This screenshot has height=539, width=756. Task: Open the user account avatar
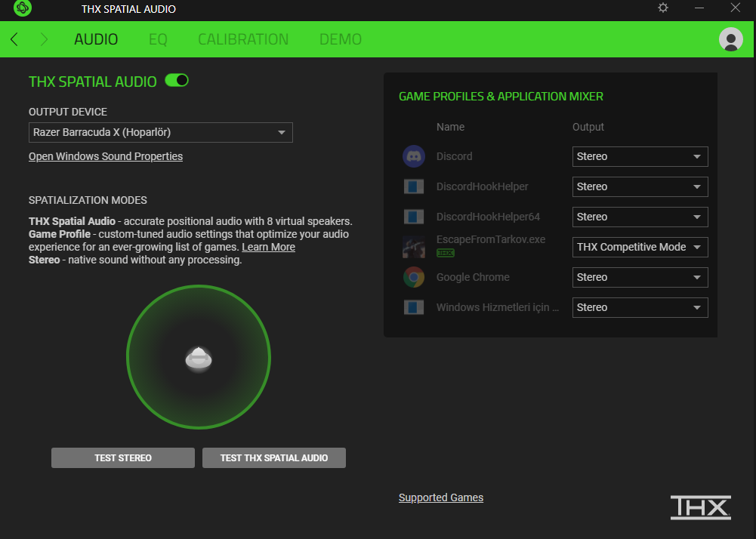coord(730,39)
